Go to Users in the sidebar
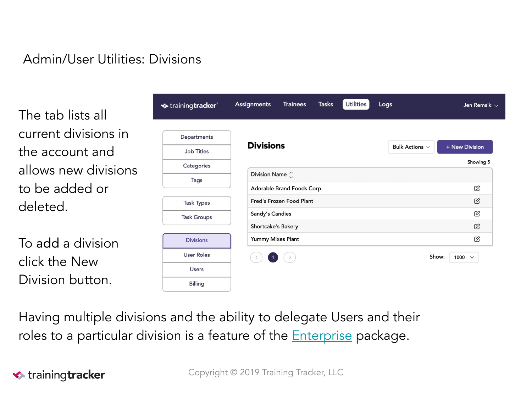 point(197,270)
